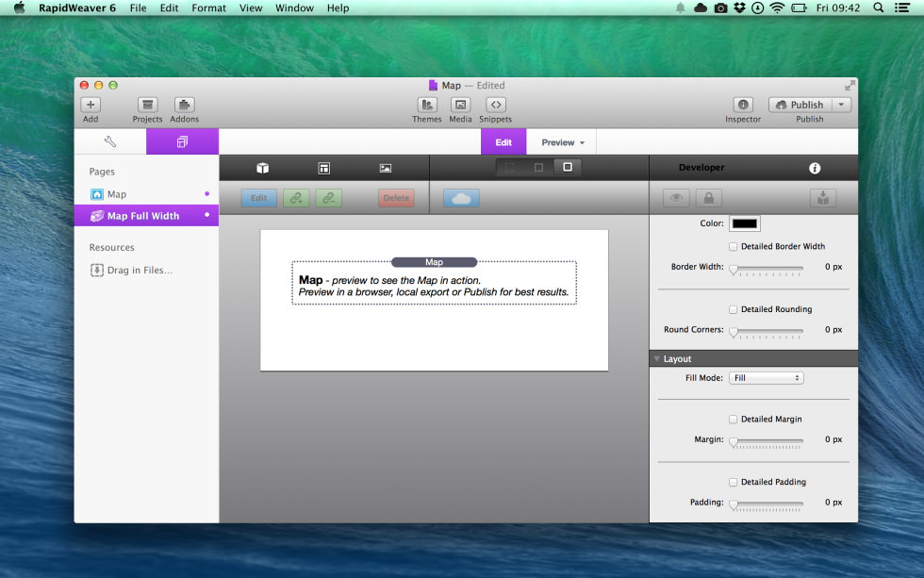Image resolution: width=924 pixels, height=578 pixels.
Task: Open the Snippets icon
Action: pos(496,105)
